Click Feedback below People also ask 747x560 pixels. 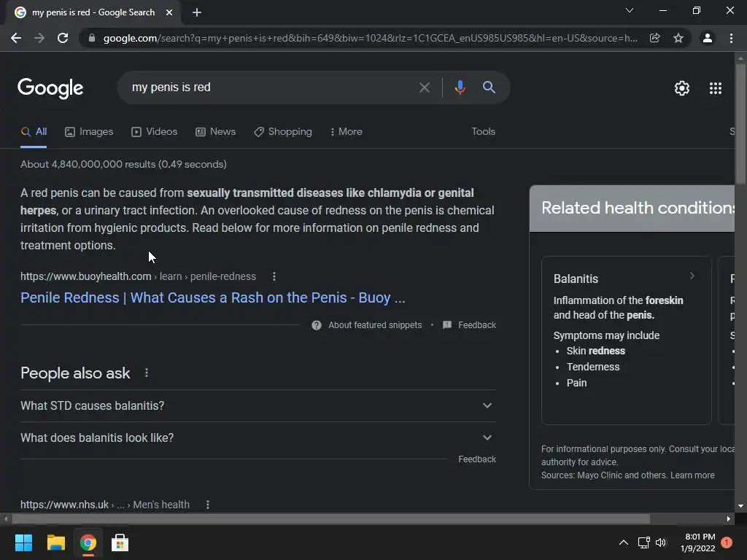tap(477, 459)
